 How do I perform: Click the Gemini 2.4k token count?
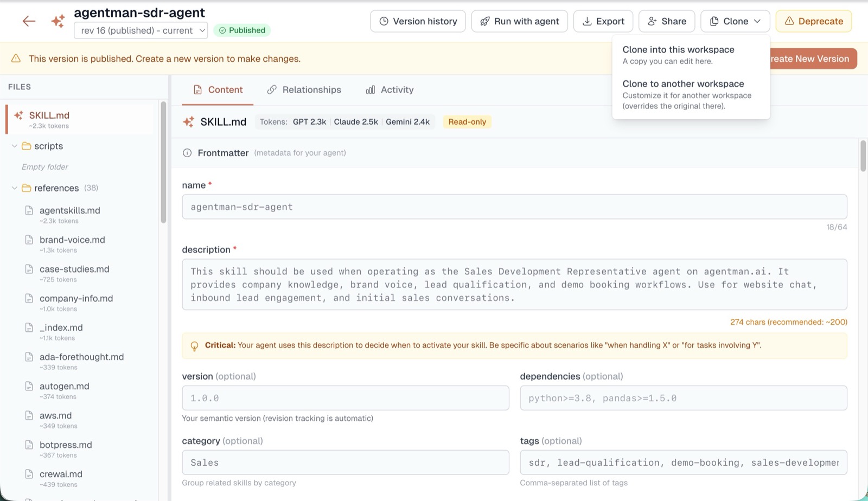407,122
